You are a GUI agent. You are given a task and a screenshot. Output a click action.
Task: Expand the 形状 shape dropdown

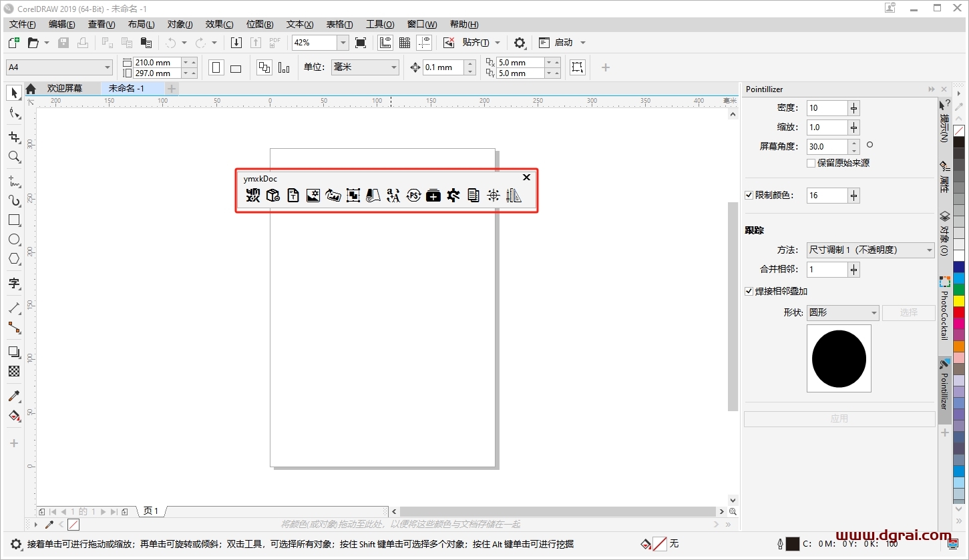pos(843,312)
